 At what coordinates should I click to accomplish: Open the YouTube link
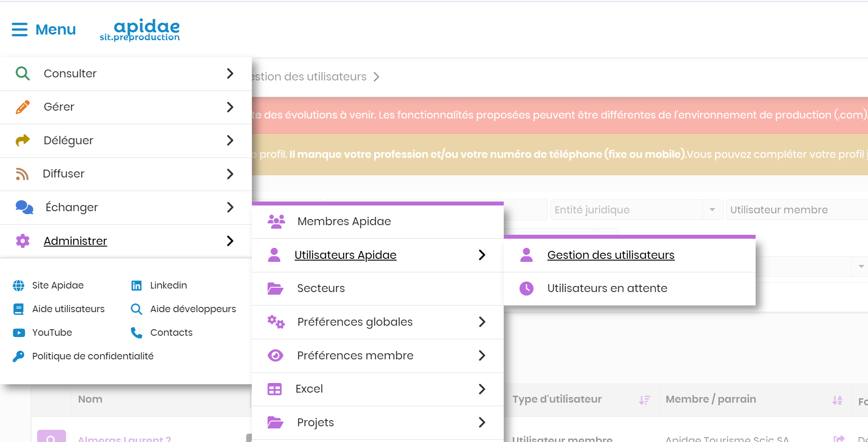click(x=52, y=333)
